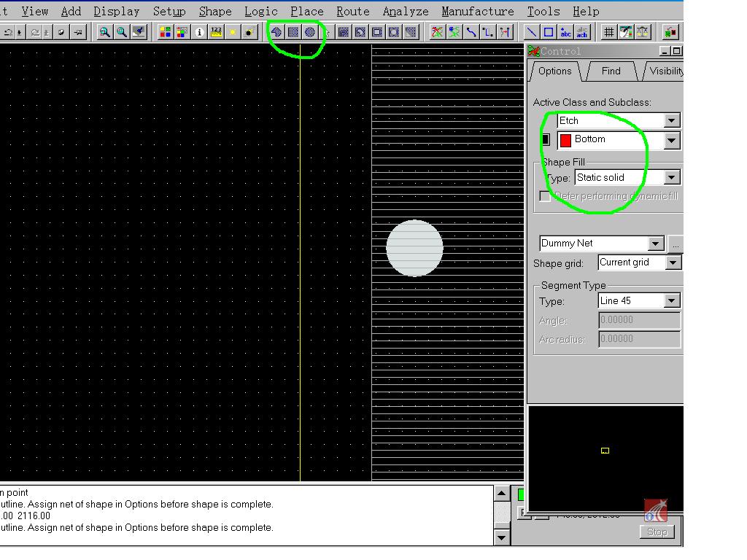
Task: Click the Show Measure ruler icon
Action: click(216, 32)
